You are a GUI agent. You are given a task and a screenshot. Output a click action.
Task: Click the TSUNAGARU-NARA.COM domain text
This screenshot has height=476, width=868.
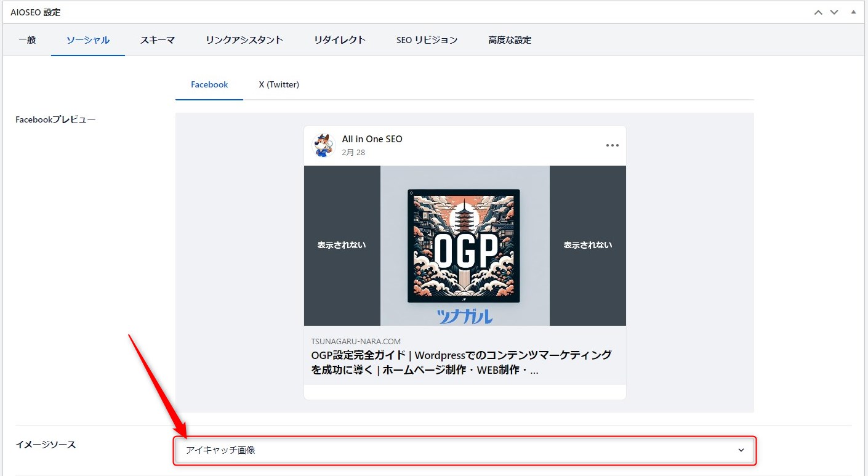click(356, 341)
